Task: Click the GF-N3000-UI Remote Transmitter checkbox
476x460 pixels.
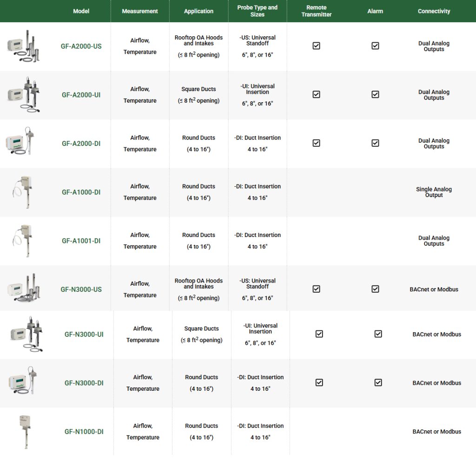Action: (319, 334)
